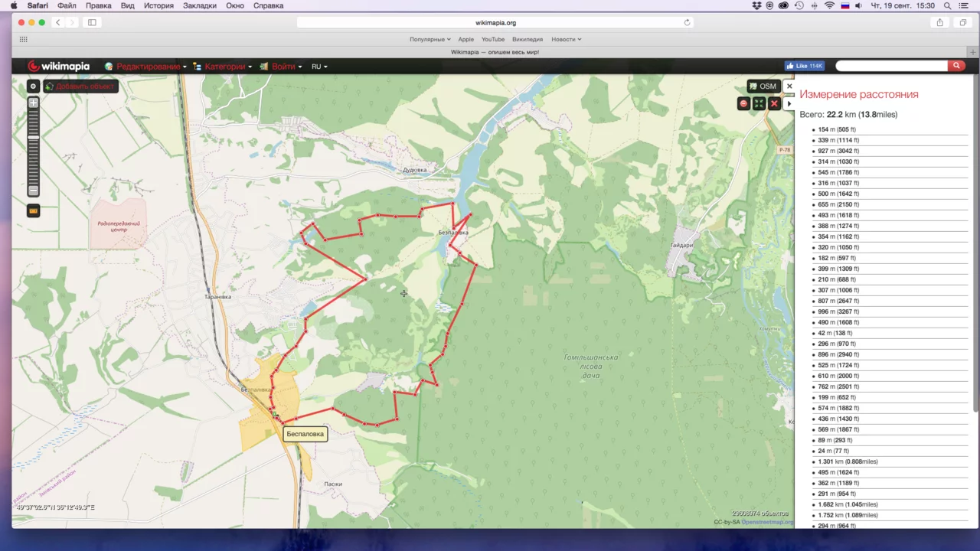
Task: Open the Войти dropdown menu
Action: pyautogui.click(x=281, y=67)
